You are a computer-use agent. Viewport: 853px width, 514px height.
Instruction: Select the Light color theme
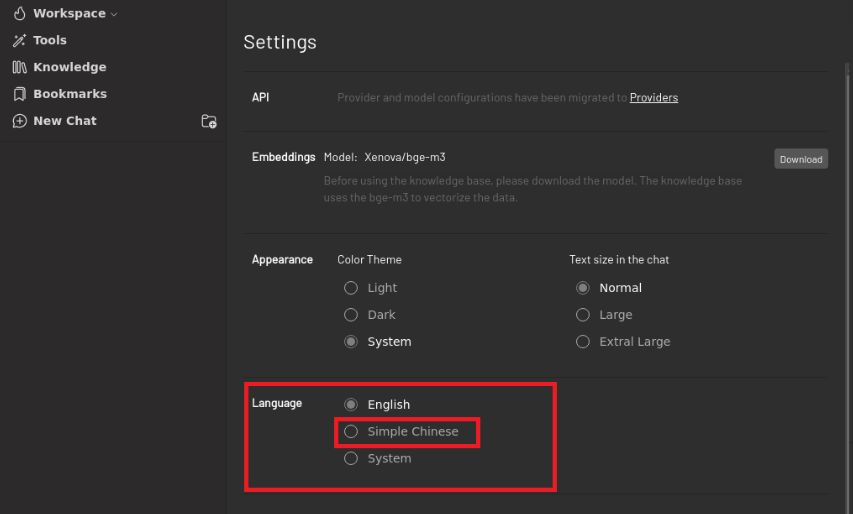point(351,288)
